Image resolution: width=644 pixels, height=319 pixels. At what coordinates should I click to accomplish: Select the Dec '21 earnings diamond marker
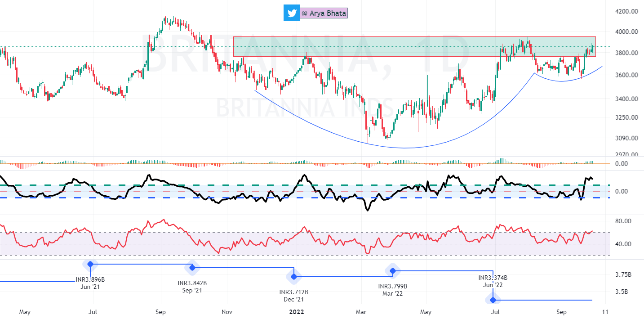294,277
